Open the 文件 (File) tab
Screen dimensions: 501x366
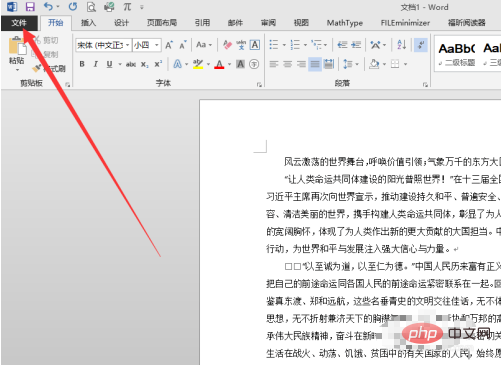click(x=19, y=23)
